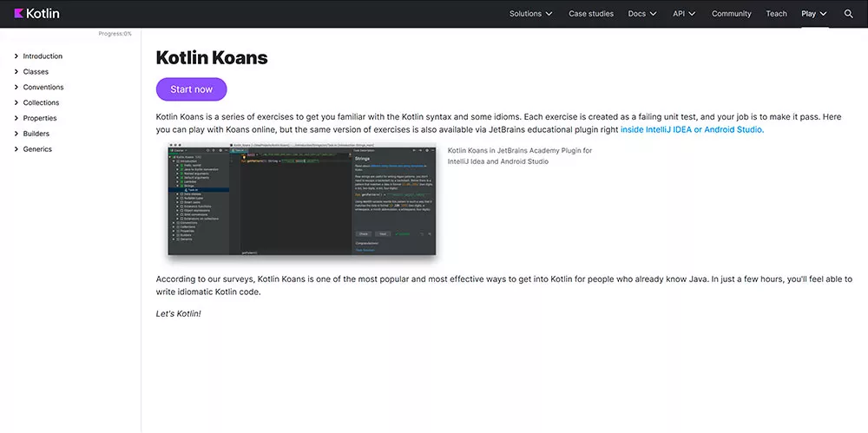The image size is (868, 433).
Task: Open the Docs dropdown menu
Action: click(x=642, y=14)
